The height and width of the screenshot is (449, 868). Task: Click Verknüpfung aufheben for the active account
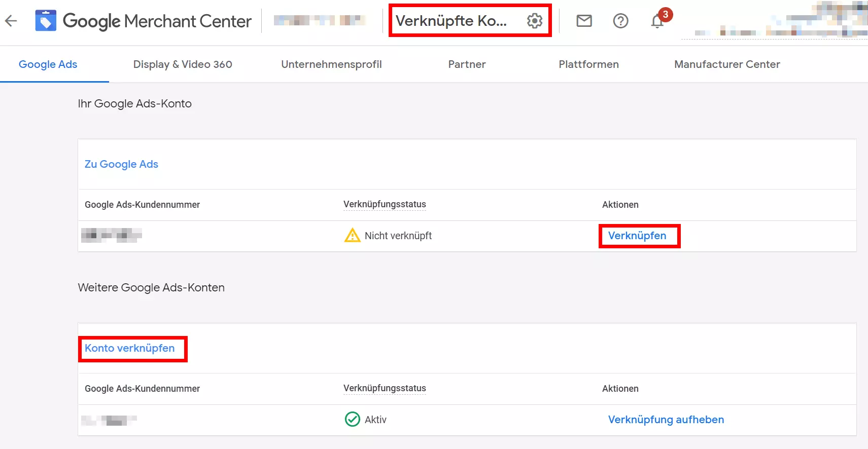coord(666,420)
